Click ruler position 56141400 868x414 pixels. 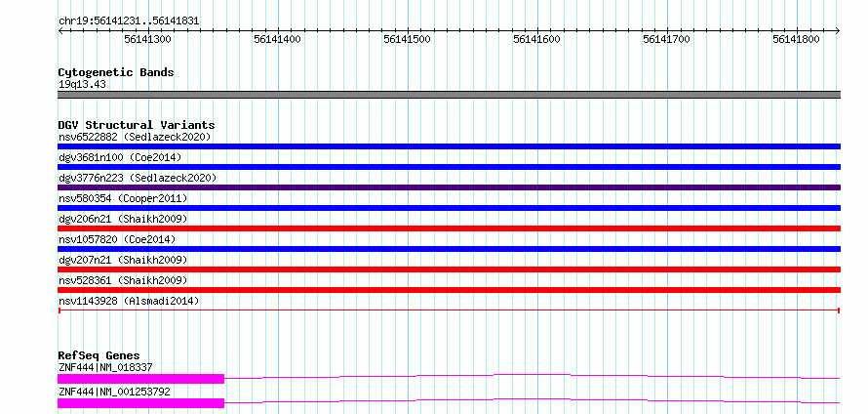(x=277, y=39)
